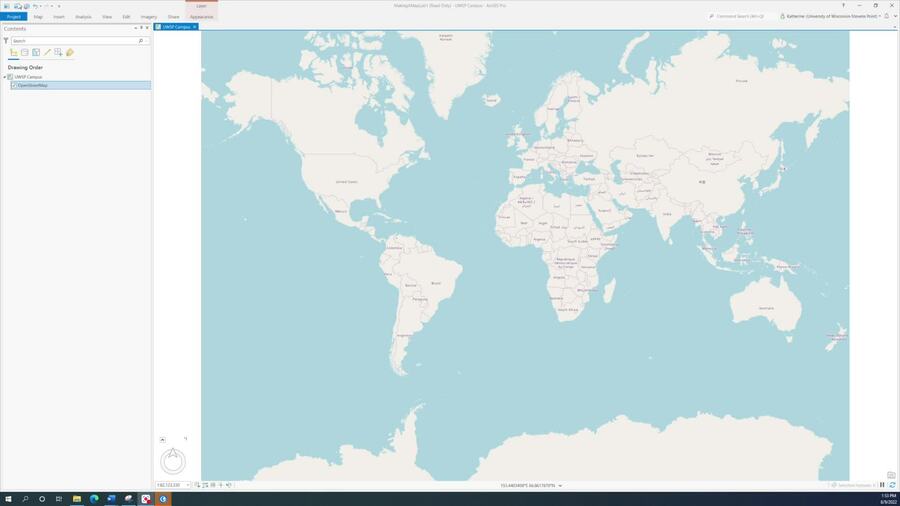Viewport: 900px width, 506px height.
Task: Click the Corrections icon in map status bar
Action: 229,485
